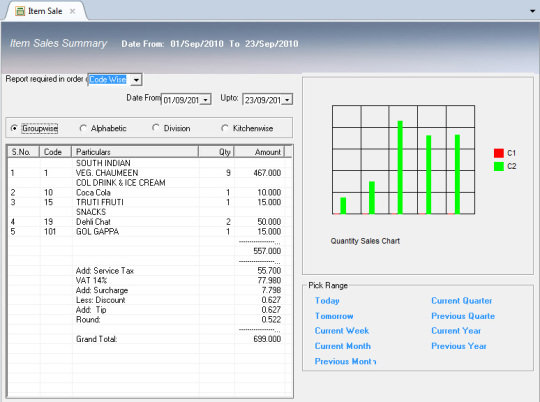Image resolution: width=540 pixels, height=402 pixels.
Task: Open the tab list arrow at top right
Action: [532, 11]
